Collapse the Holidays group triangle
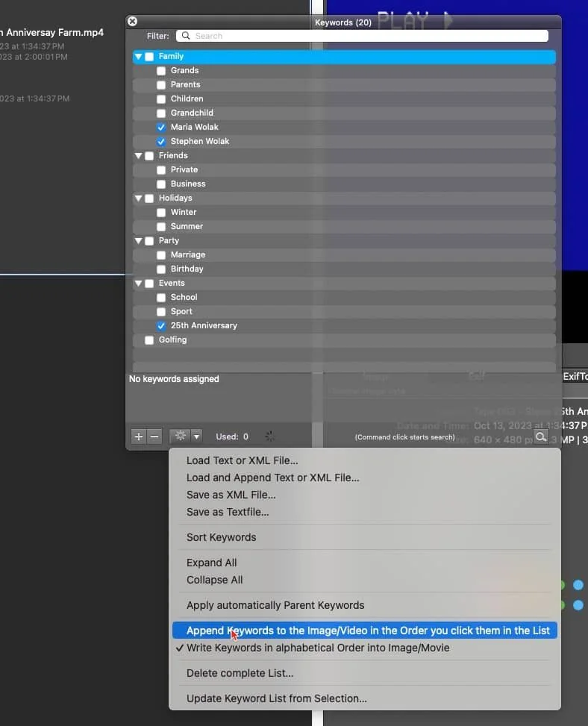 click(x=139, y=198)
